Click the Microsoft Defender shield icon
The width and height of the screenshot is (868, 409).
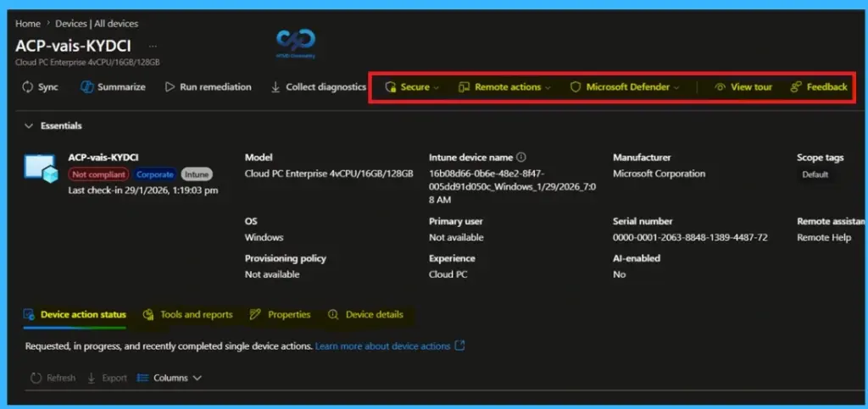[576, 87]
